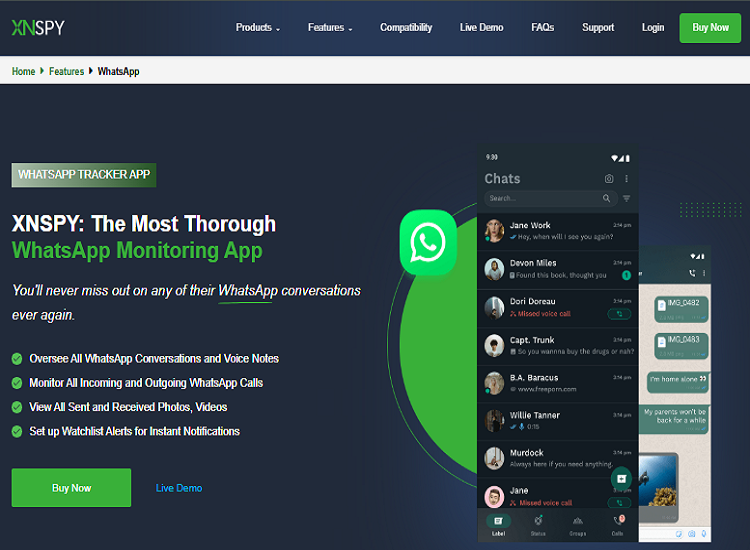Click the green WhatsApp logo icon
Image resolution: width=750 pixels, height=550 pixels.
428,242
